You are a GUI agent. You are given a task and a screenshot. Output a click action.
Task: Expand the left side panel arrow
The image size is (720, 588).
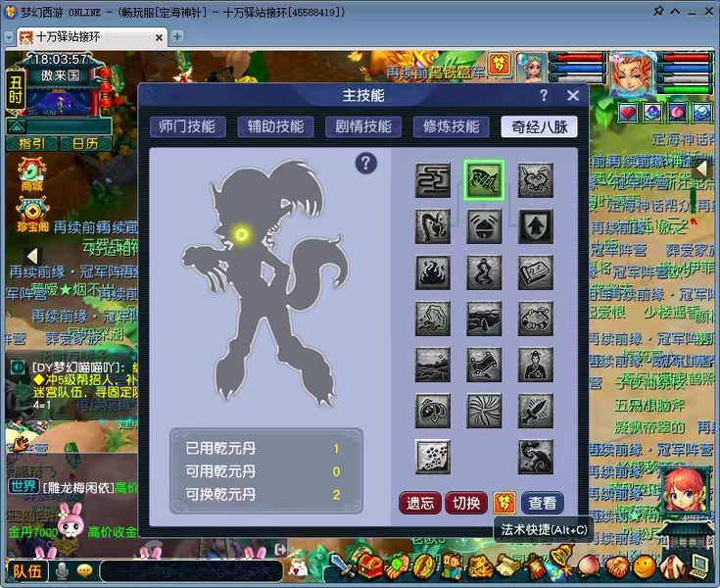pos(31,257)
